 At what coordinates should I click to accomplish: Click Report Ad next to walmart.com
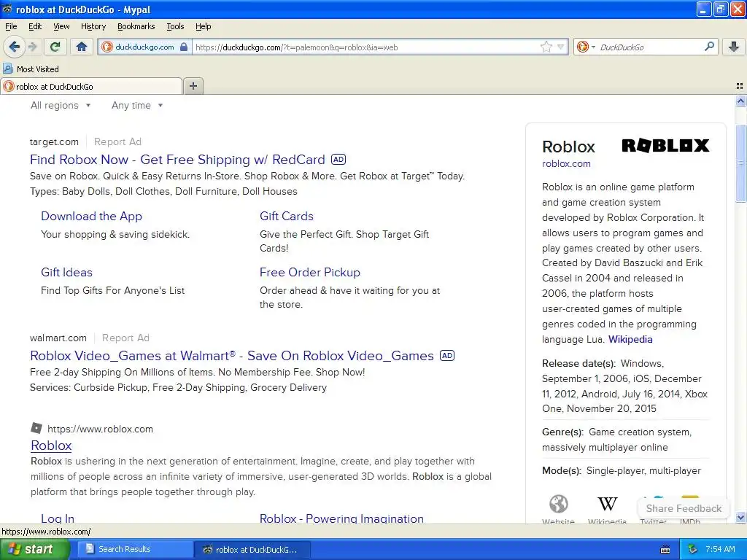point(125,338)
